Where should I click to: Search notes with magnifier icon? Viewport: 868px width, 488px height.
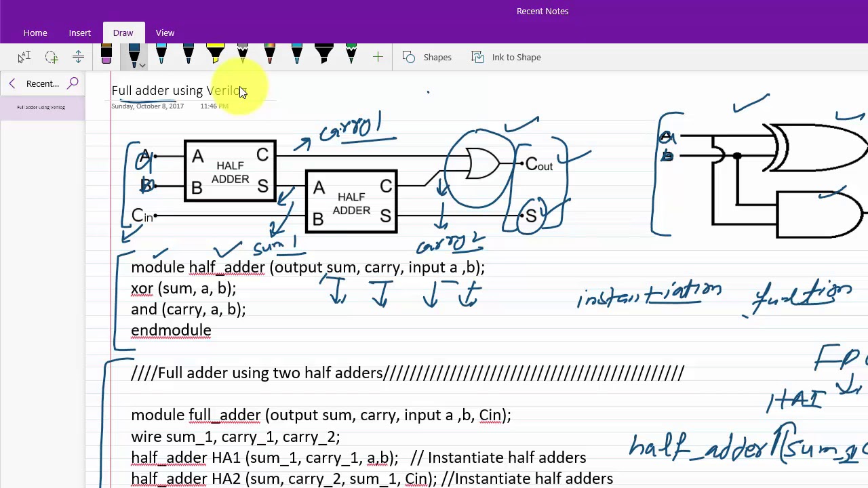click(x=73, y=83)
